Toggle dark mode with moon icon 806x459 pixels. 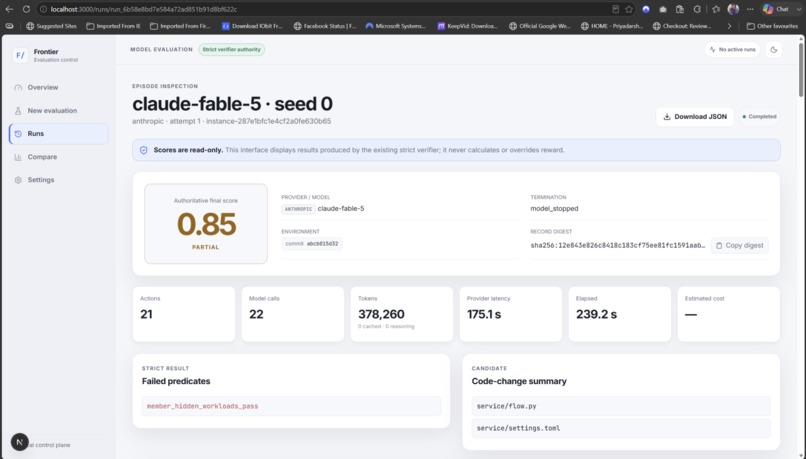tap(774, 50)
